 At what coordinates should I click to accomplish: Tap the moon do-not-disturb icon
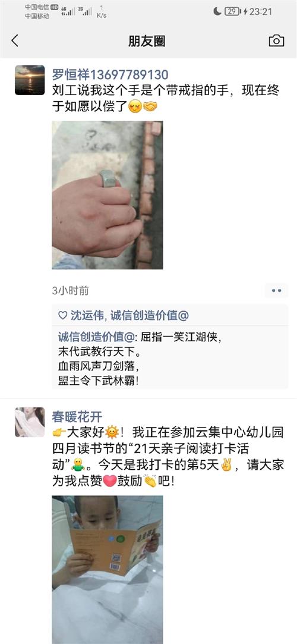(217, 11)
